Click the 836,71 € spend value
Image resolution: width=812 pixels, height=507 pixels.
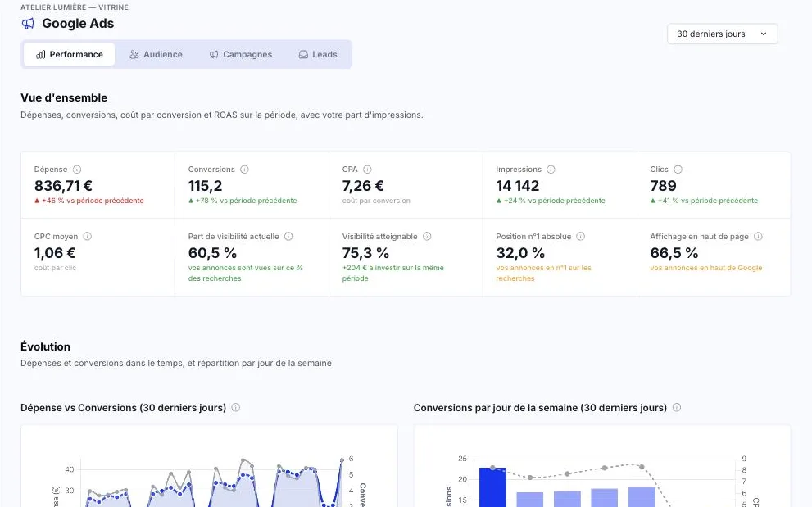(63, 185)
